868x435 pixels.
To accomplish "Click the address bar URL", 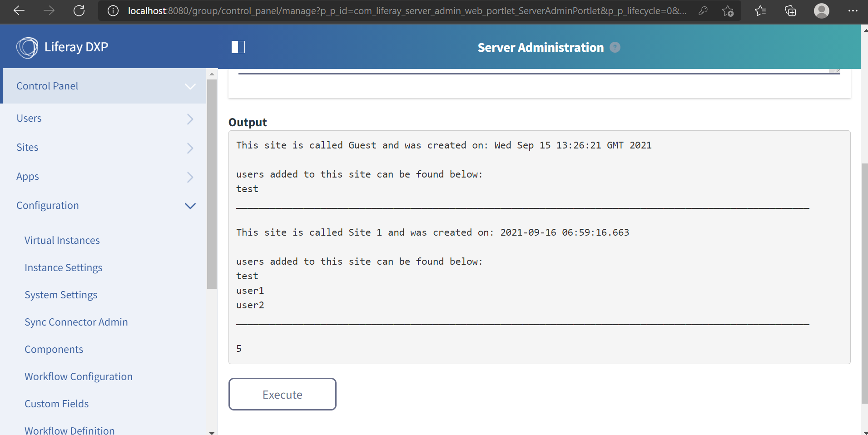I will 407,11.
